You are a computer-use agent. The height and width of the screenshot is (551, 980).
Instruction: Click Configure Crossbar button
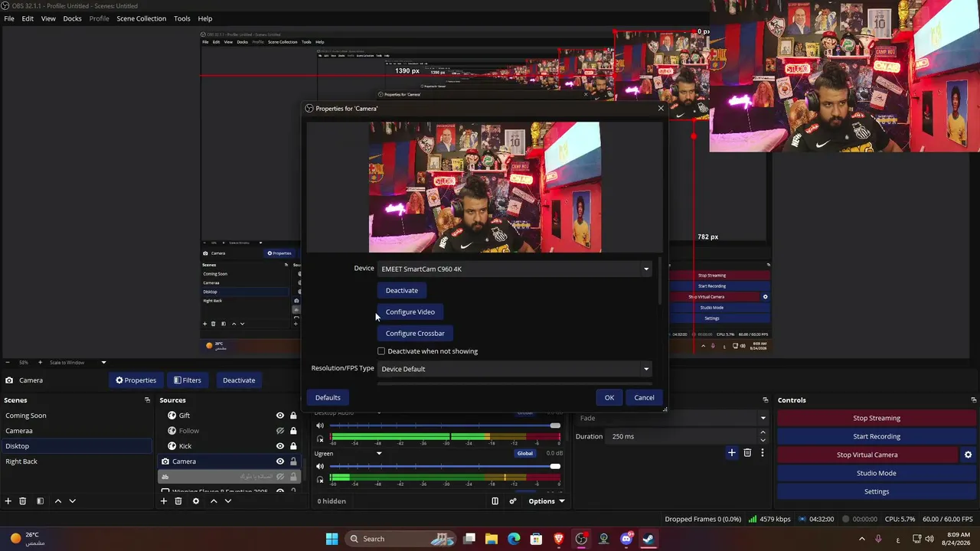point(415,334)
